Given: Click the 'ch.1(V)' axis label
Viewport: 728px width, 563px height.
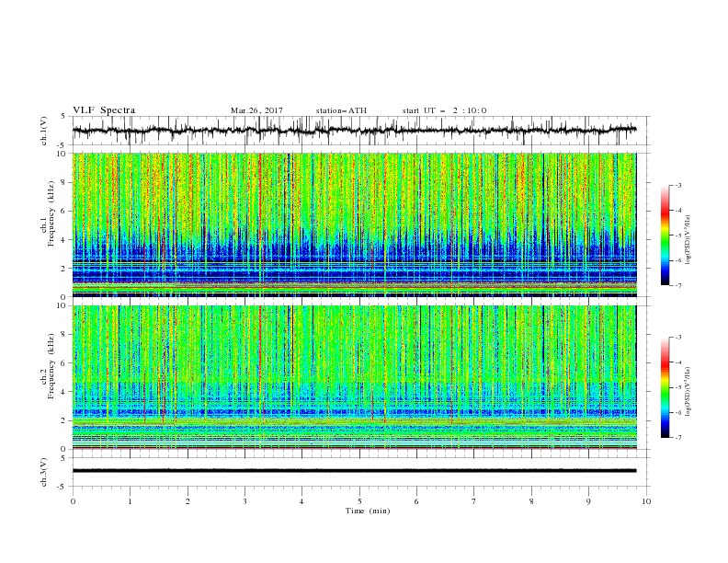Looking at the screenshot, I should pos(44,131).
